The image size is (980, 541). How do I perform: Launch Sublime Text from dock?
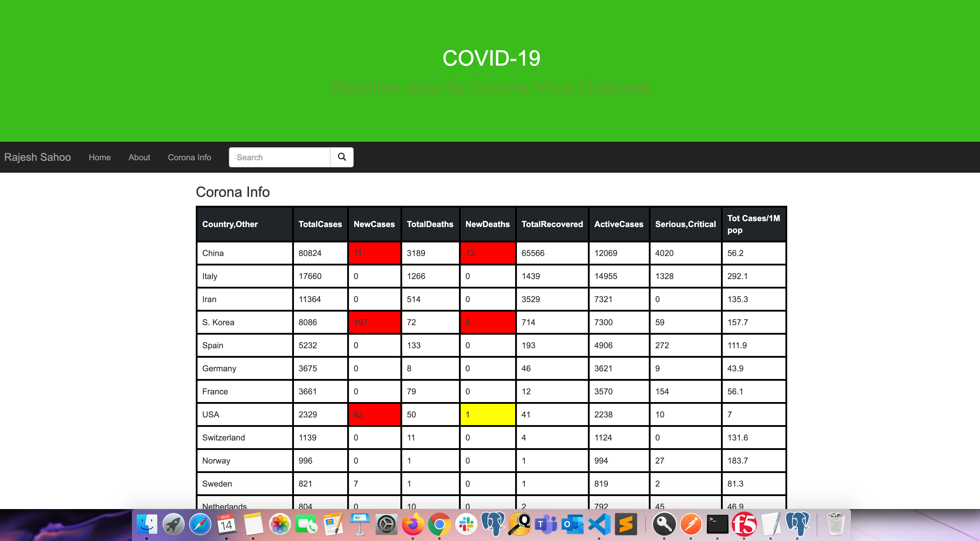[626, 525]
